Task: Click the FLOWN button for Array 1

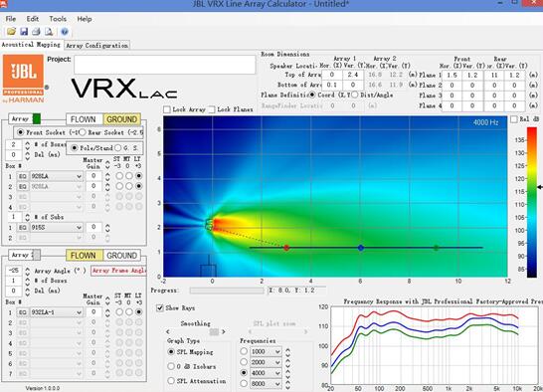Action: (x=84, y=119)
